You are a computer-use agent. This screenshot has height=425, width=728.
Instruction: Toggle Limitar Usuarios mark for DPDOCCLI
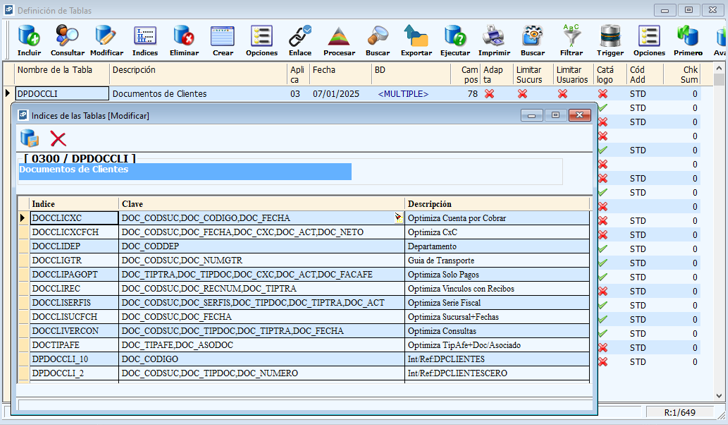coord(563,94)
